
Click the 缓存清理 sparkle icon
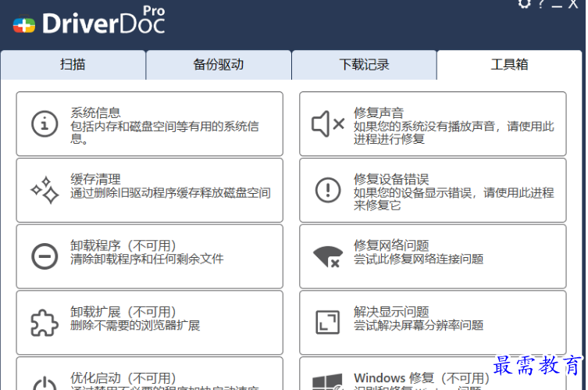pyautogui.click(x=45, y=190)
